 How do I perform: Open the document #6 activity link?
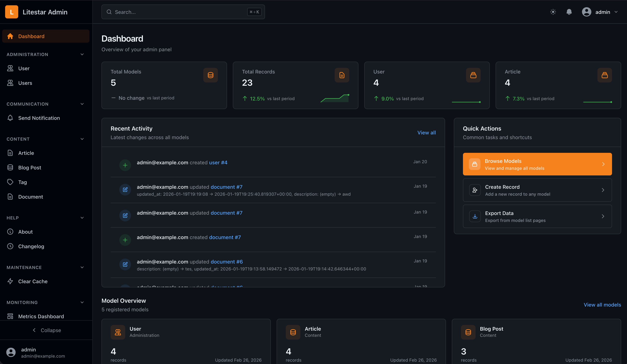[x=226, y=262]
